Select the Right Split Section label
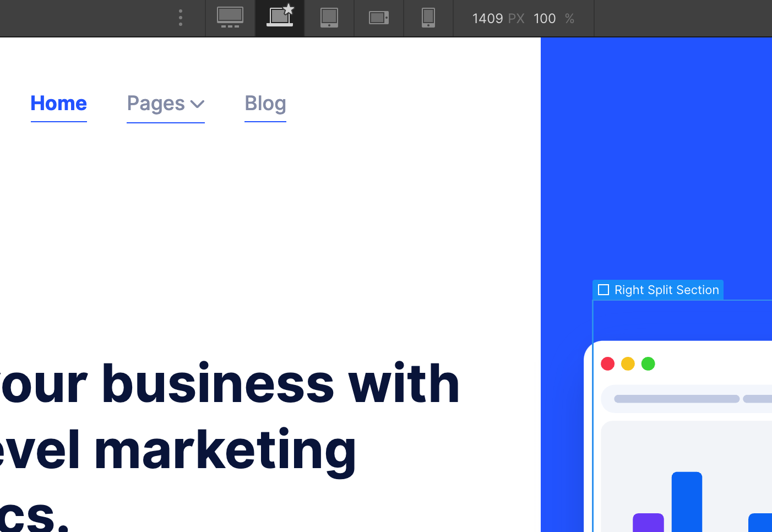Viewport: 772px width, 532px height. (658, 290)
